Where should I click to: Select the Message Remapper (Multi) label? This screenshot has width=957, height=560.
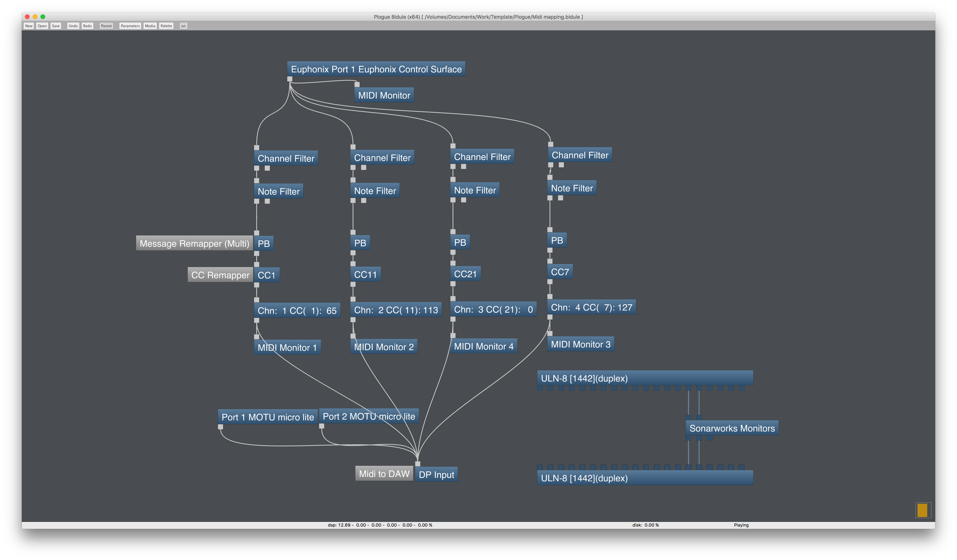194,243
